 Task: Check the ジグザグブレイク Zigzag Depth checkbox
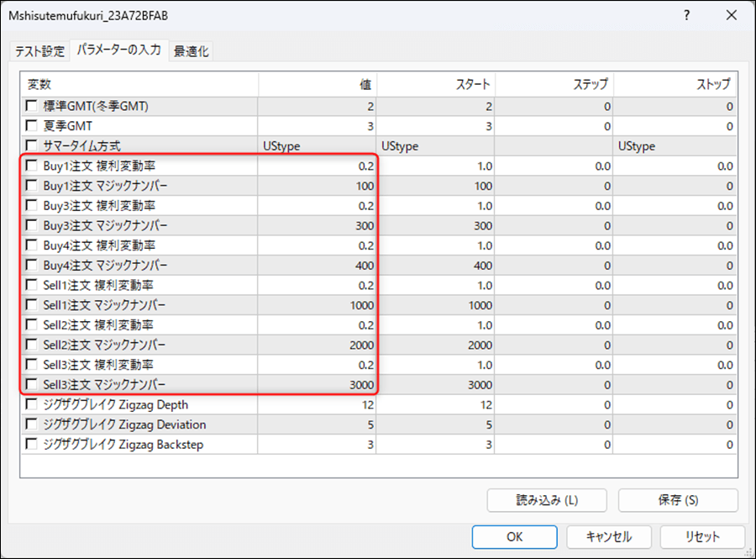[x=32, y=405]
